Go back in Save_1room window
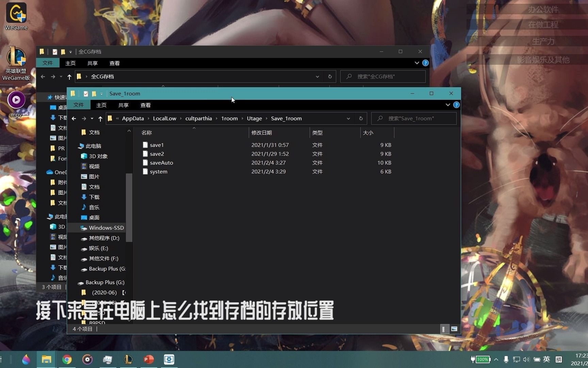588x368 pixels. [74, 119]
